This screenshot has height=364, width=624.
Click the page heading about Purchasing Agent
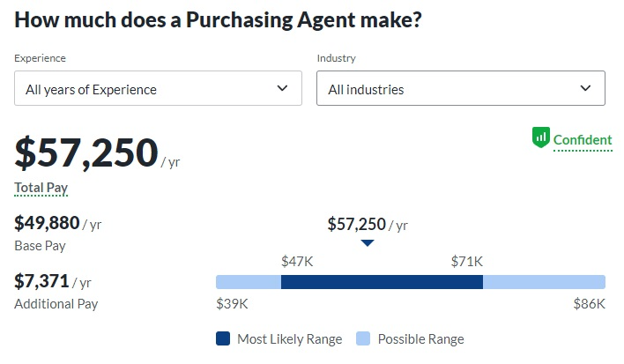[218, 20]
